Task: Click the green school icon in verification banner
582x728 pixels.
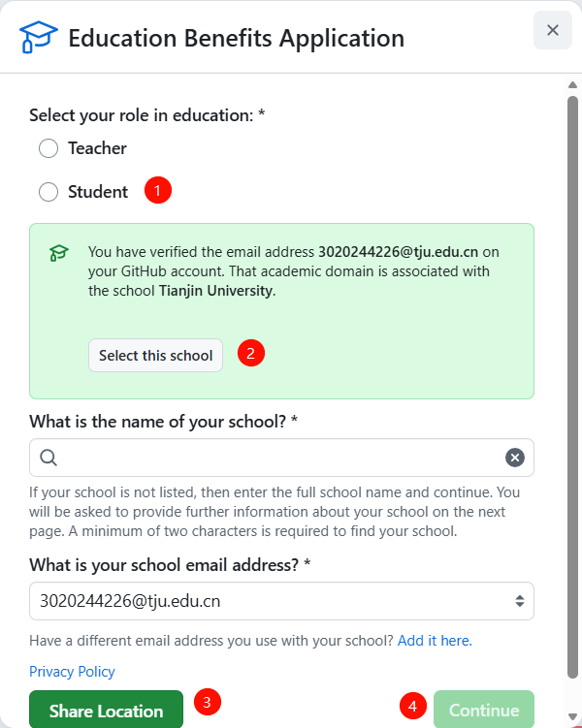Action: (59, 253)
